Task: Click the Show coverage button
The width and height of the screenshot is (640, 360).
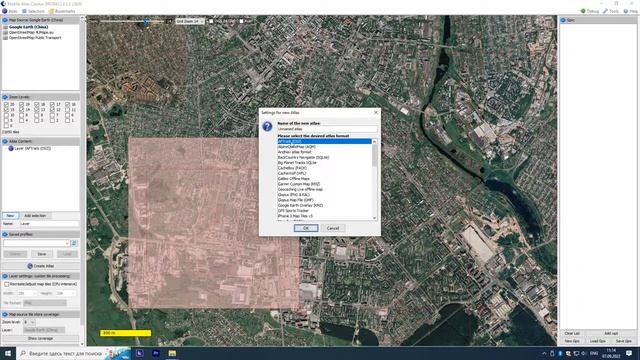Action: coord(41,338)
